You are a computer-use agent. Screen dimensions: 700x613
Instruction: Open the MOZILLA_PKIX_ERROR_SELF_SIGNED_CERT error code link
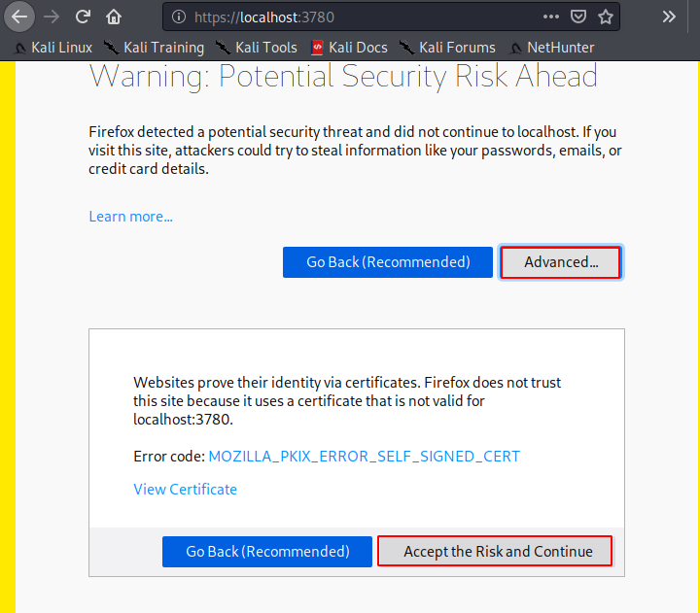click(365, 457)
